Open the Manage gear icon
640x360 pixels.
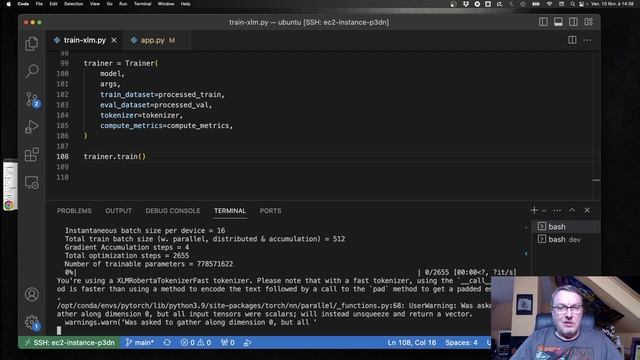(31, 322)
